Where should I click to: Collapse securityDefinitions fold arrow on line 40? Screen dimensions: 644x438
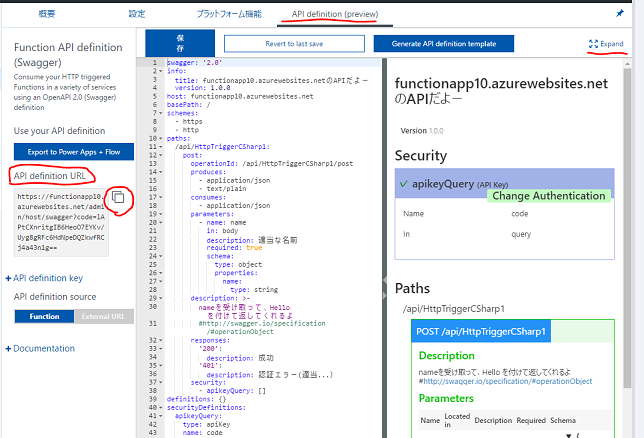(x=161, y=408)
